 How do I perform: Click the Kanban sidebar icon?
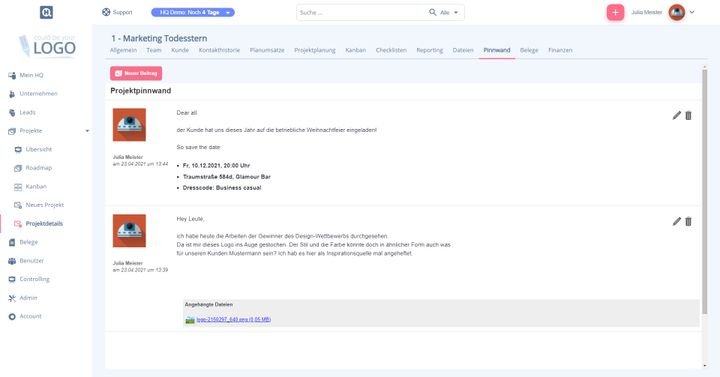click(x=18, y=186)
